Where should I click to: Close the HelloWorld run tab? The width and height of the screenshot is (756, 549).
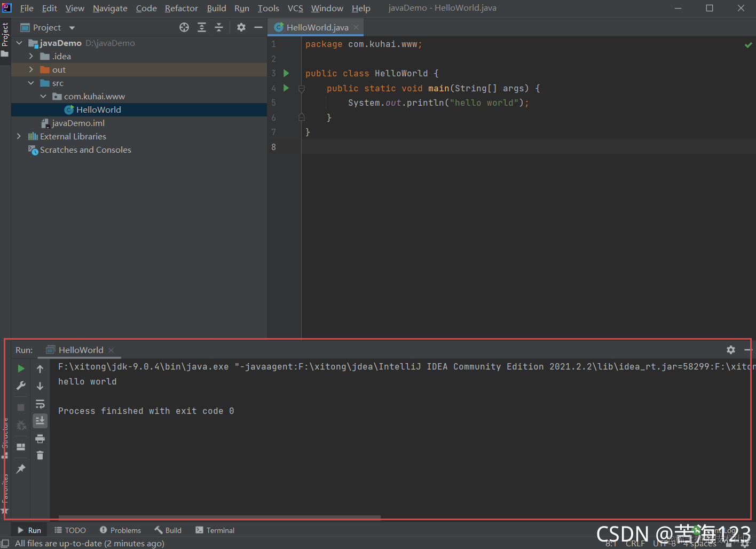111,350
